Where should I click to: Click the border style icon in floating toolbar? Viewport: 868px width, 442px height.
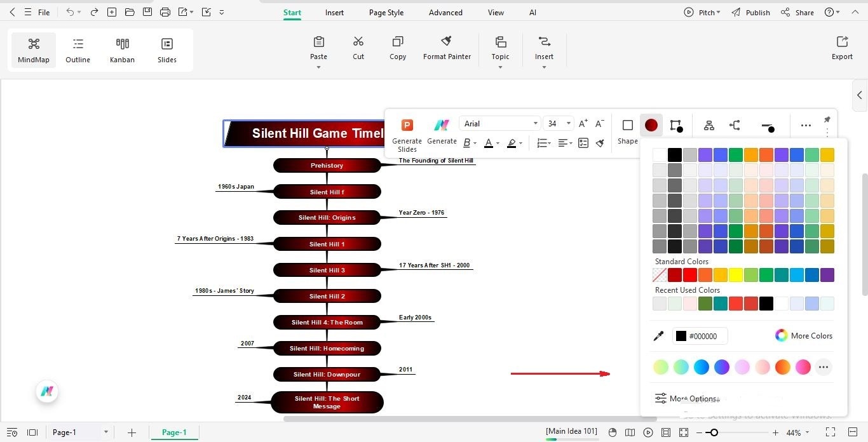point(676,126)
